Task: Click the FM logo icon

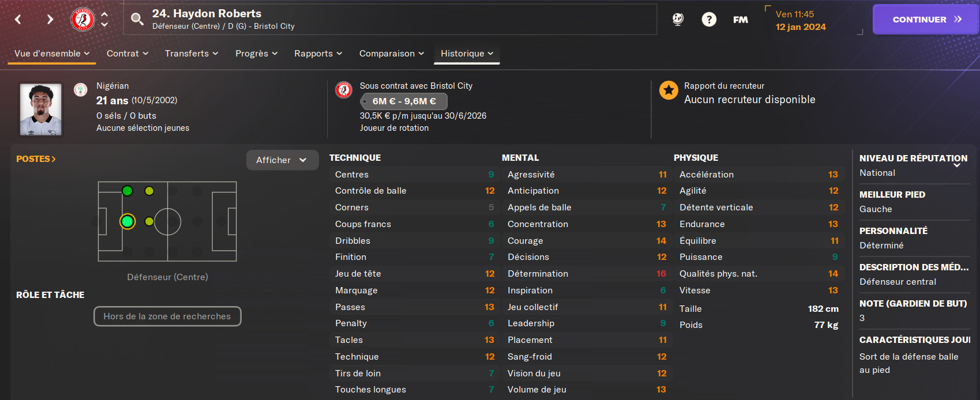Action: click(741, 20)
